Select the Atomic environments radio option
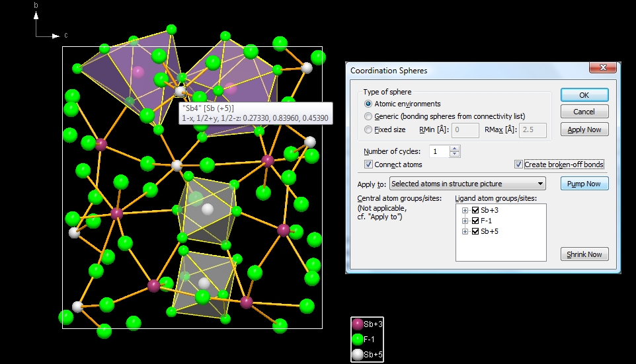Screen dimensions: 636x364 368,104
